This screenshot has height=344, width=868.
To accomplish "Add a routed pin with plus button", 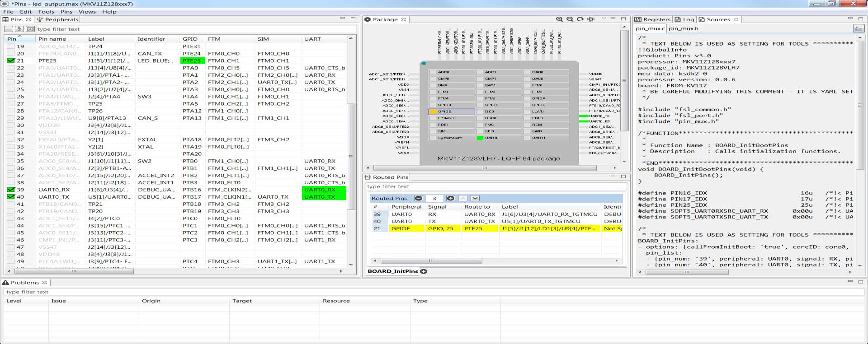I will [450, 198].
